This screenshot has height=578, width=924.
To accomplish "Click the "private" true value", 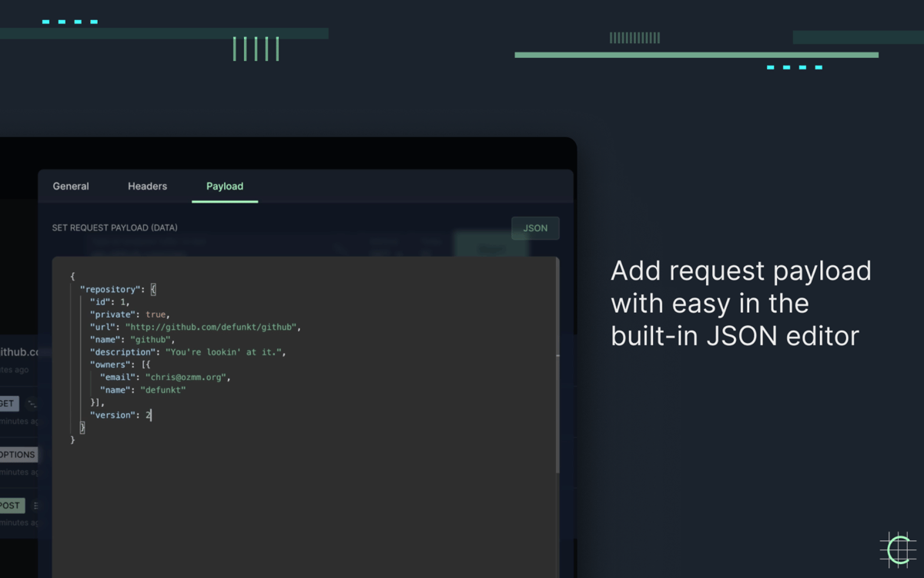I will point(156,314).
